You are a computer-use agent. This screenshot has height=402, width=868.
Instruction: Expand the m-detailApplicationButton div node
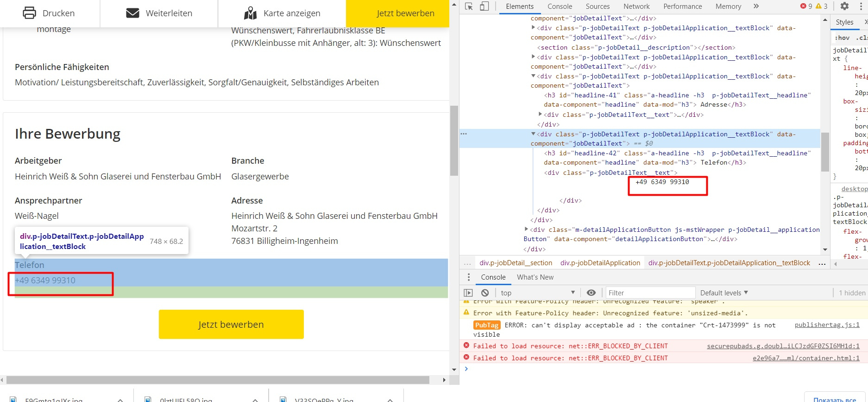tap(526, 229)
